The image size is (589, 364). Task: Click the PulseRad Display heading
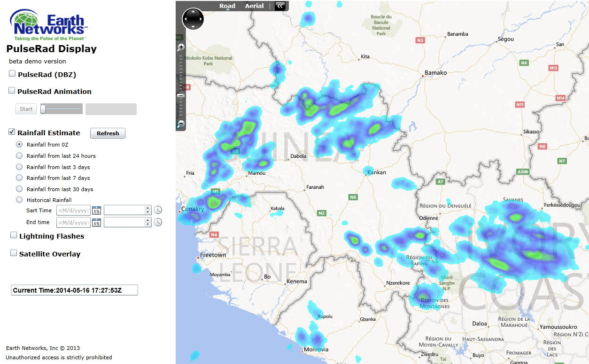[x=52, y=49]
